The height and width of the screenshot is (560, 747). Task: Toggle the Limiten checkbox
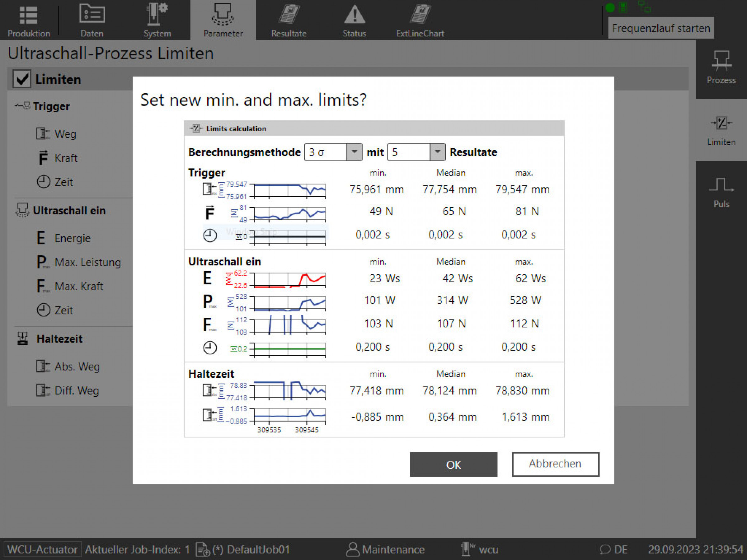tap(22, 79)
